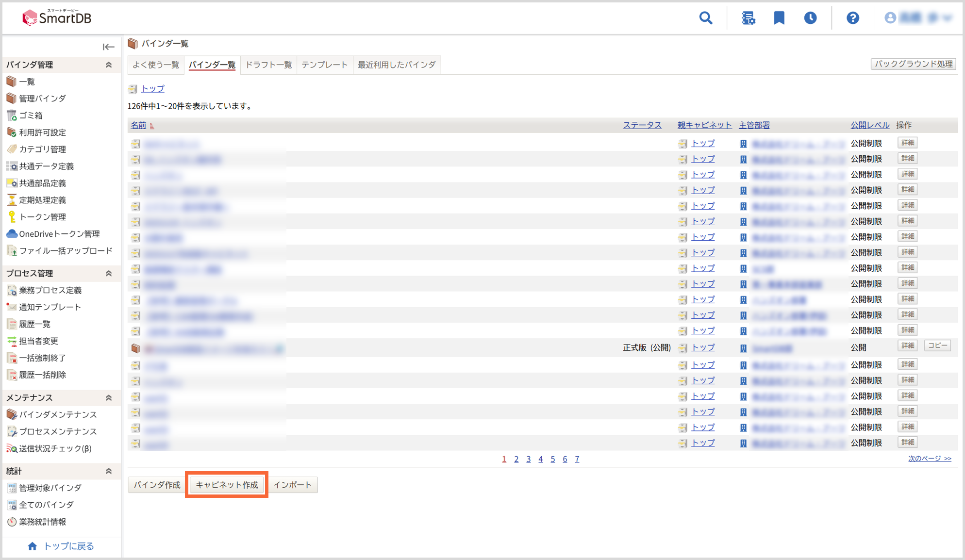The image size is (965, 560).
Task: Go to page 4 of the list
Action: click(x=540, y=459)
